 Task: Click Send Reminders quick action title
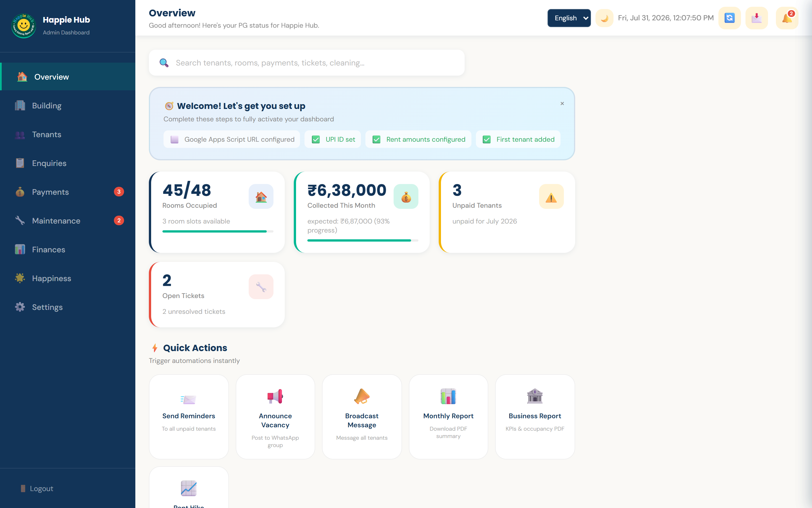189,416
